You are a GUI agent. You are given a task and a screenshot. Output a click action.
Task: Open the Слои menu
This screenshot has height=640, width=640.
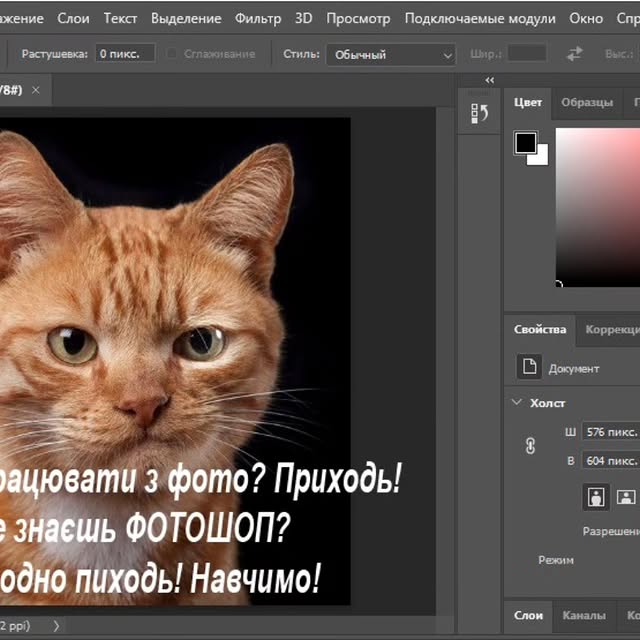(x=73, y=18)
